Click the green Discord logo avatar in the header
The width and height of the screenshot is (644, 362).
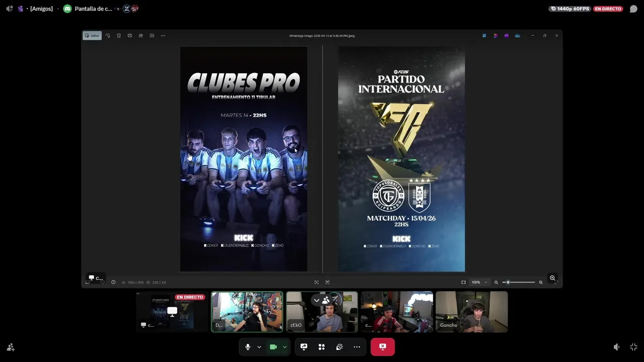click(x=67, y=9)
